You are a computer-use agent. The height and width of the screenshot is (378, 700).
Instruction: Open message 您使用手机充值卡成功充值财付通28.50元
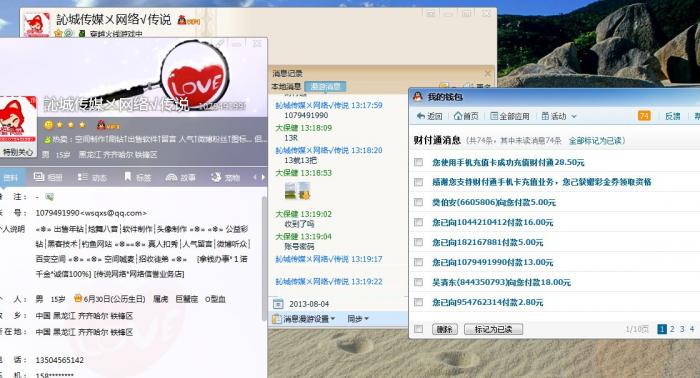pos(508,162)
